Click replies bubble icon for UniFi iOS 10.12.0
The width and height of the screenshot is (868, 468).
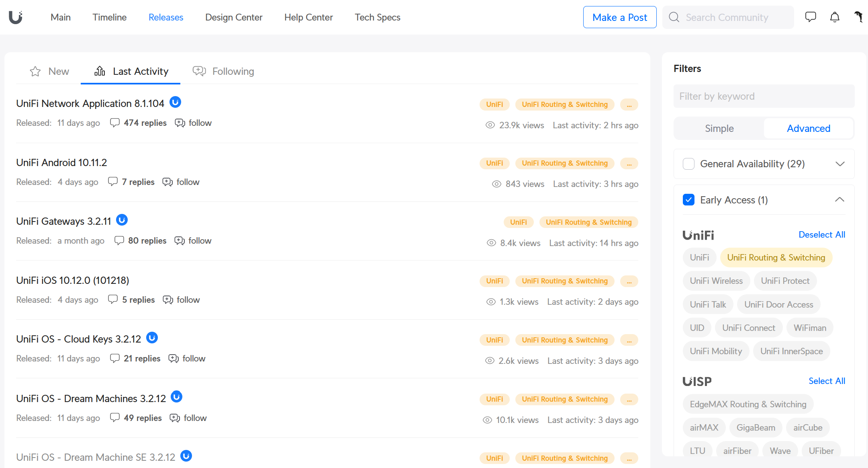coord(113,300)
